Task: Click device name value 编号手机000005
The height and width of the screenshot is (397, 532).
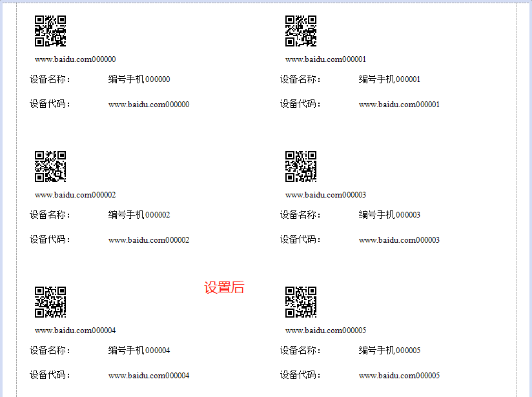Action: (389, 350)
